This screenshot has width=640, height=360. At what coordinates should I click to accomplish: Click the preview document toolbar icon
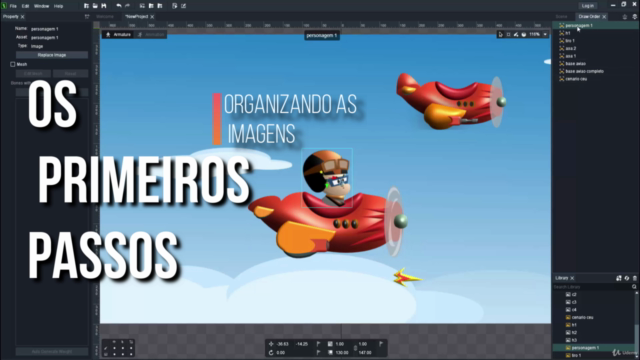pos(174,6)
